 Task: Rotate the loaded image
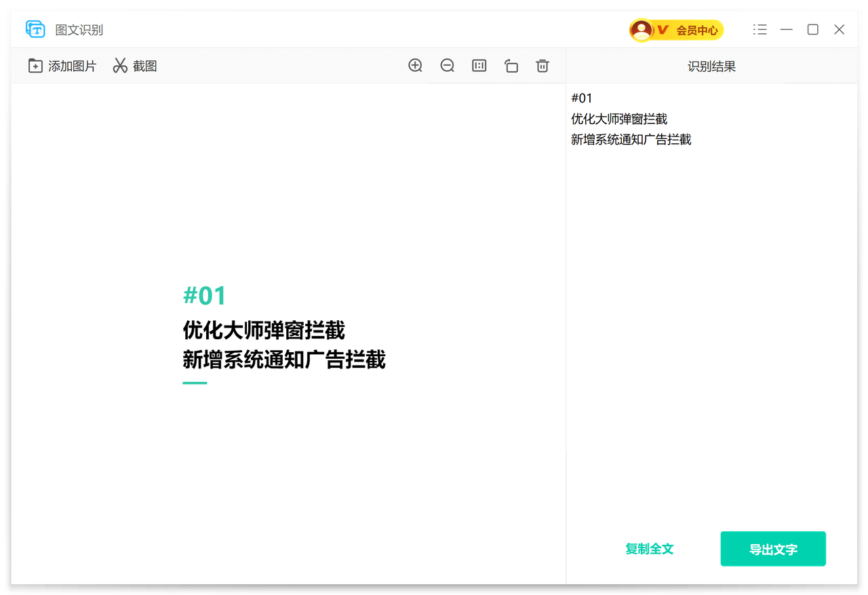click(511, 66)
